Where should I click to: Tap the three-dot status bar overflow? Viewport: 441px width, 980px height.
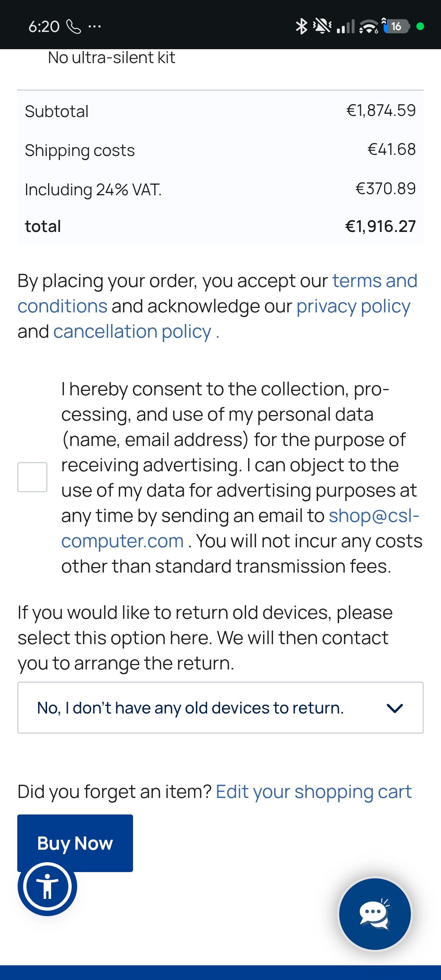94,27
